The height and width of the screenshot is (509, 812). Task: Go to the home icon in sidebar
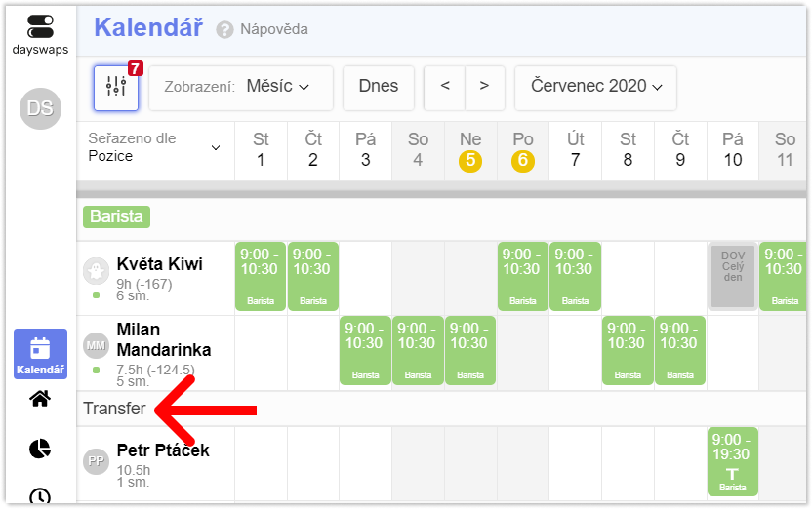40,399
